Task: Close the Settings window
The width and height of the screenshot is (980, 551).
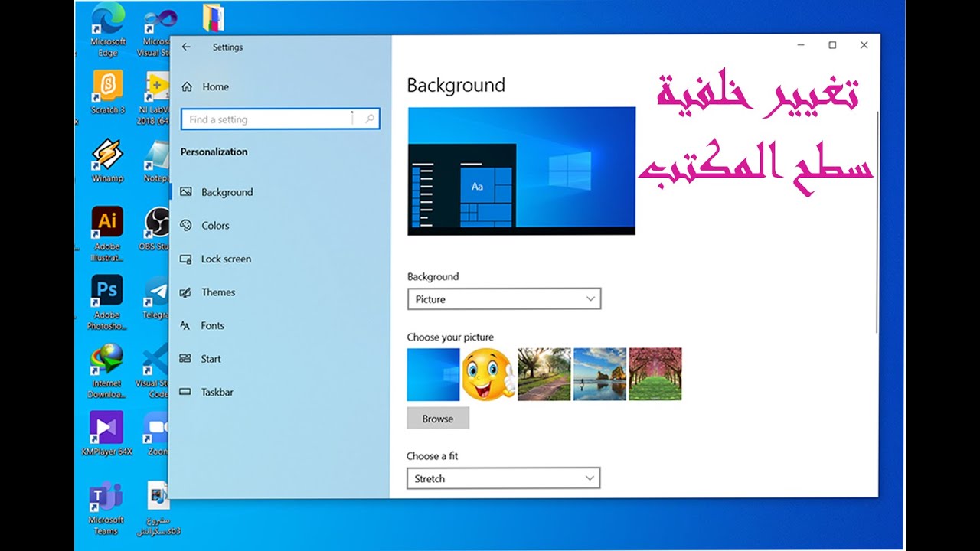Action: pos(864,45)
